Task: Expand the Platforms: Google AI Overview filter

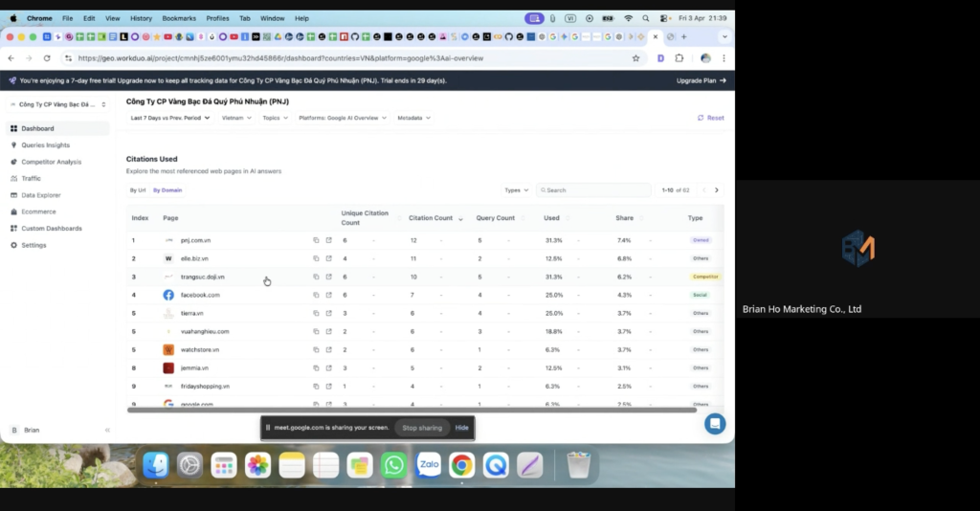Action: point(343,118)
